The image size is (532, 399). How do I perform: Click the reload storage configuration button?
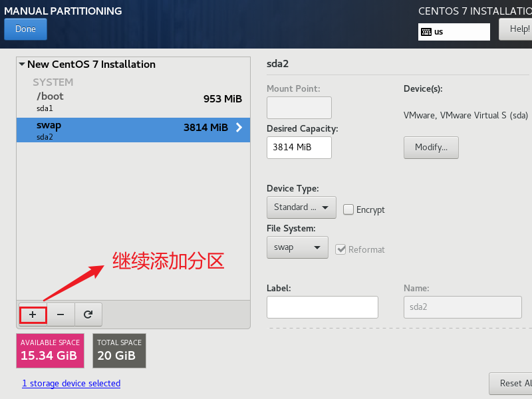(88, 315)
